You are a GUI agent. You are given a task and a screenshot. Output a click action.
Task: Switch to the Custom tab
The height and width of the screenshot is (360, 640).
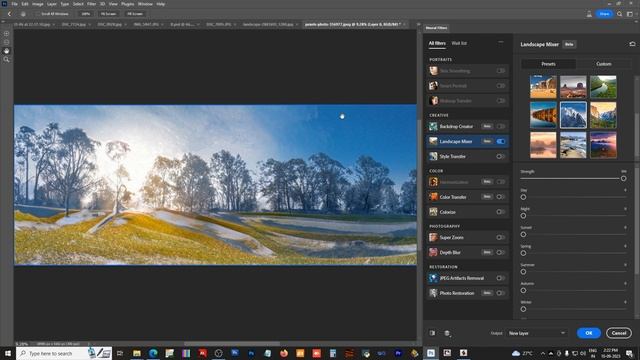tap(604, 64)
